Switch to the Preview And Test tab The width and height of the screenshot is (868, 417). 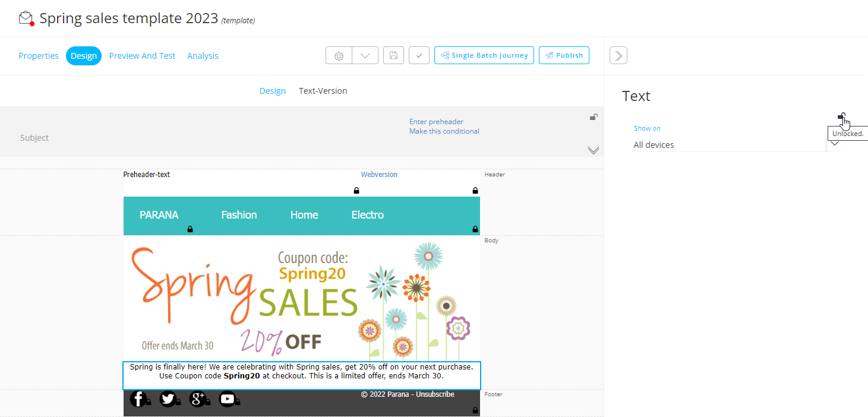pos(142,56)
